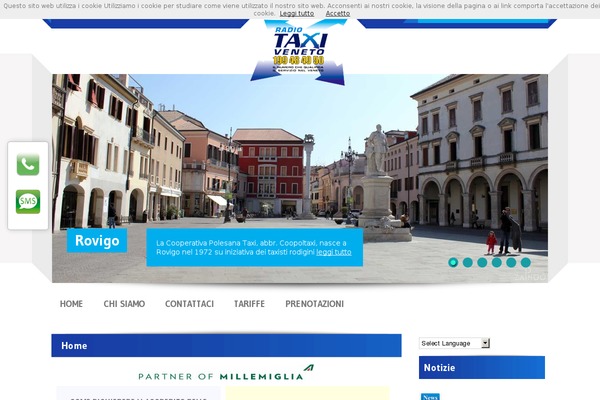
Task: Click Leggi tutto in cookie banner
Action: [x=297, y=13]
